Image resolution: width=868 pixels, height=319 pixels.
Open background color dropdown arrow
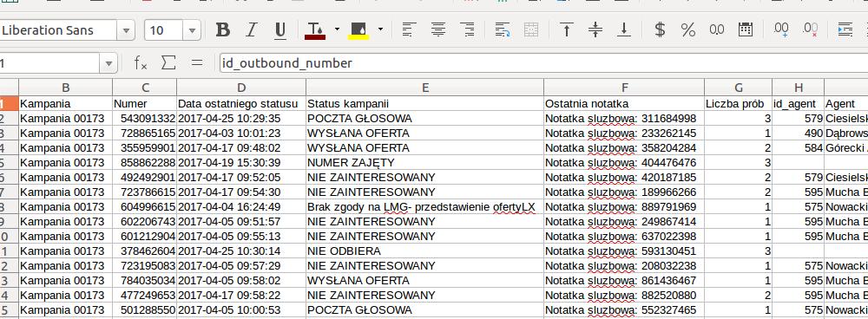click(380, 29)
